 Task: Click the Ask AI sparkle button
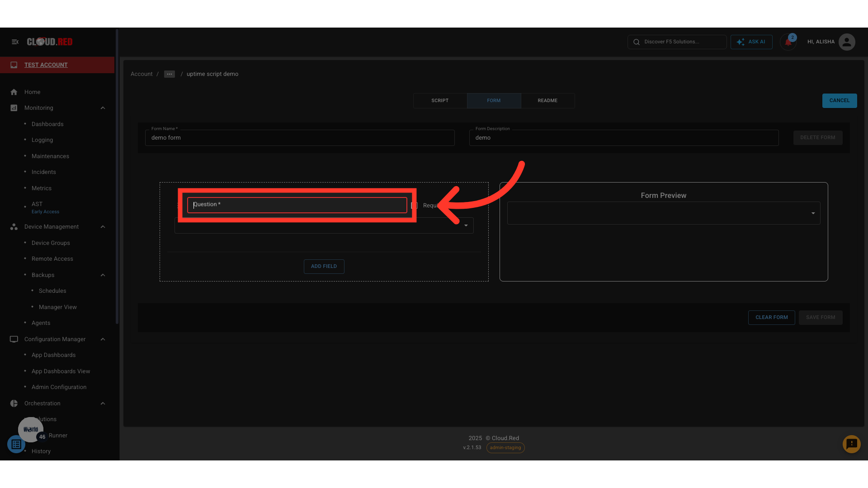coord(751,42)
